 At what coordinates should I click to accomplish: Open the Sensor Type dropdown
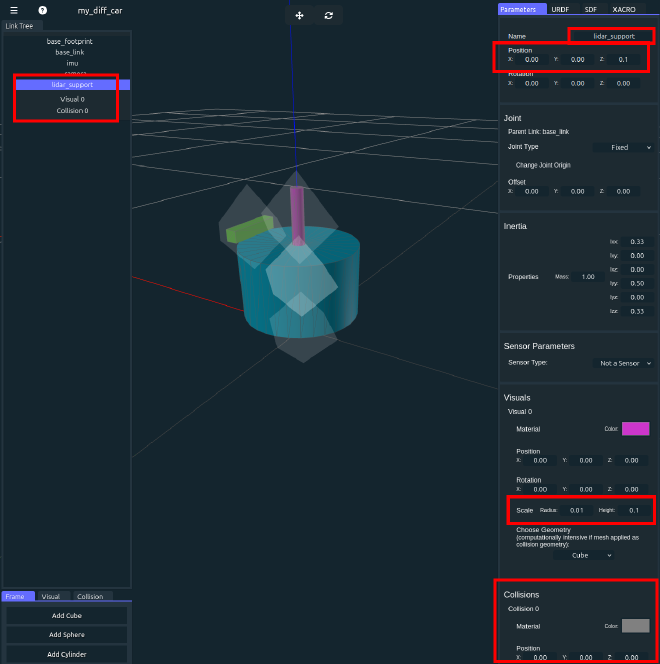tap(623, 363)
